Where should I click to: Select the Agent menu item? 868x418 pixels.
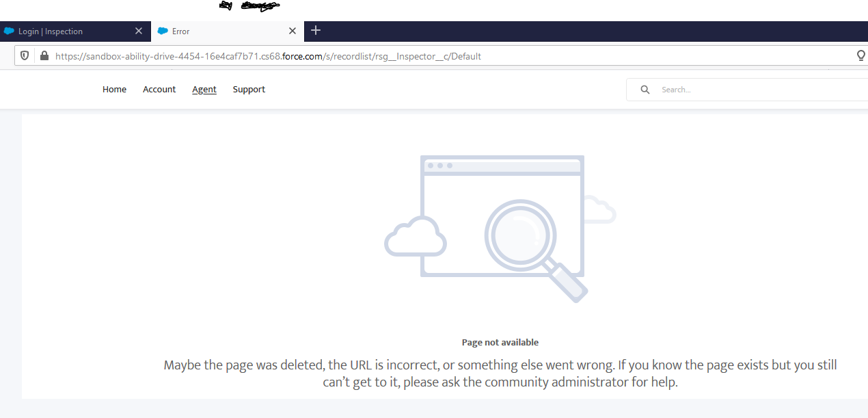click(204, 89)
